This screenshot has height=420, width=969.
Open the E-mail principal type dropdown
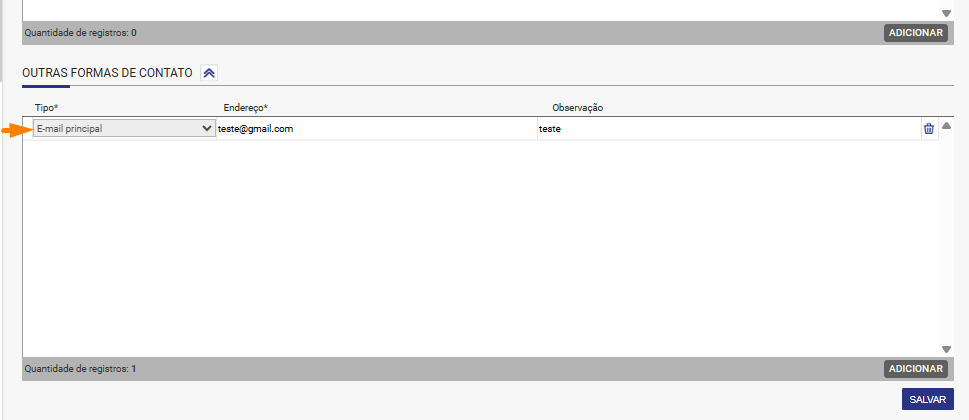[124, 128]
